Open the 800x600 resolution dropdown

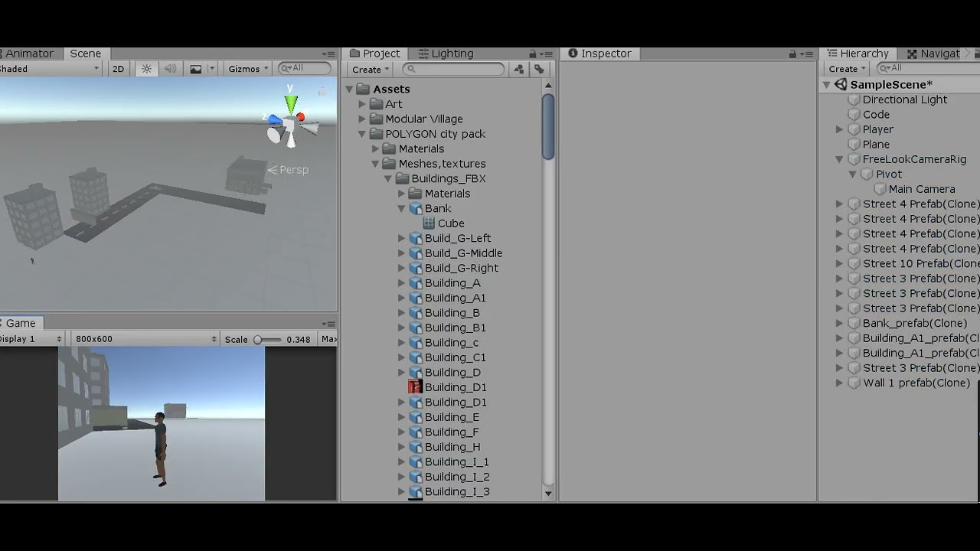coord(145,339)
